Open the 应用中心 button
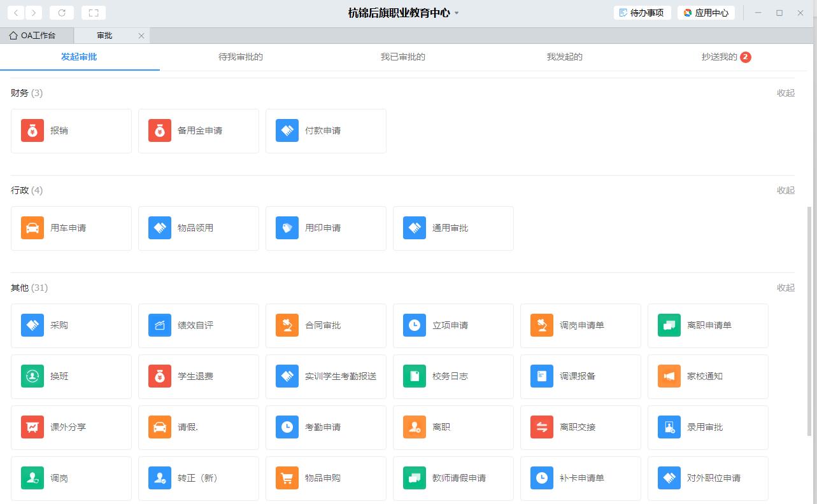The height and width of the screenshot is (504, 817). pos(706,13)
